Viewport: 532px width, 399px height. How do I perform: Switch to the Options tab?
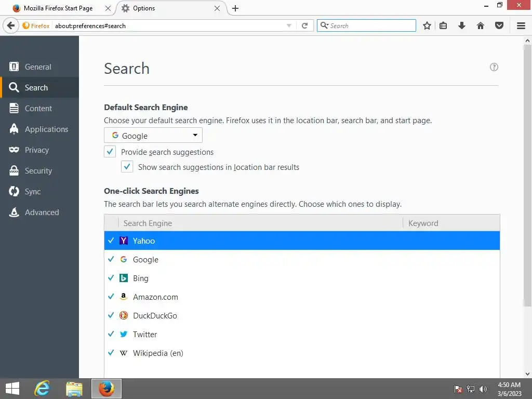tap(171, 8)
